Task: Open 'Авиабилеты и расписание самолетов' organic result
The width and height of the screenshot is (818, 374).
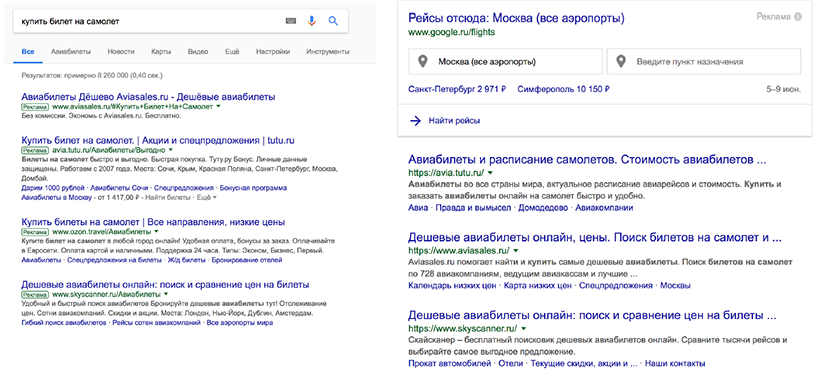Action: coord(587,160)
